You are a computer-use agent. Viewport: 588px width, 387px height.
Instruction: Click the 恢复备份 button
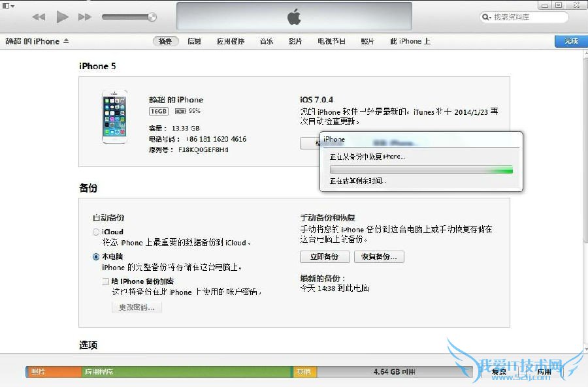click(379, 256)
